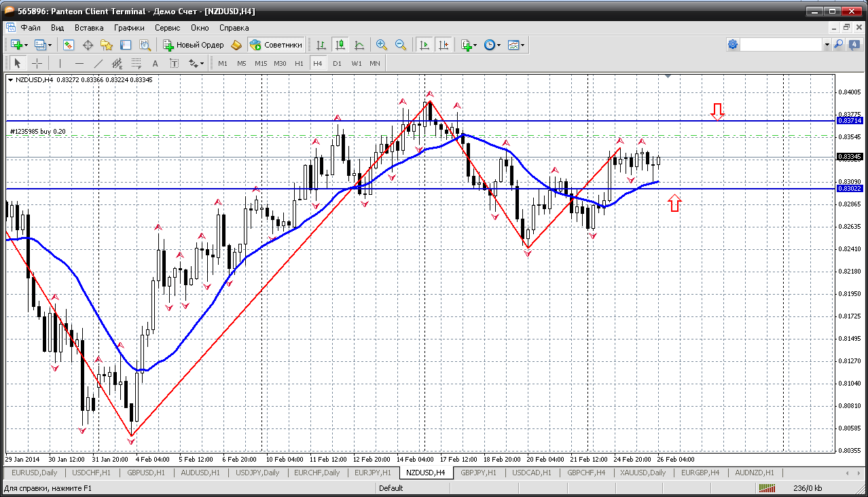Zoom in on the chart
Viewport: 868px width, 497px height.
click(x=382, y=45)
